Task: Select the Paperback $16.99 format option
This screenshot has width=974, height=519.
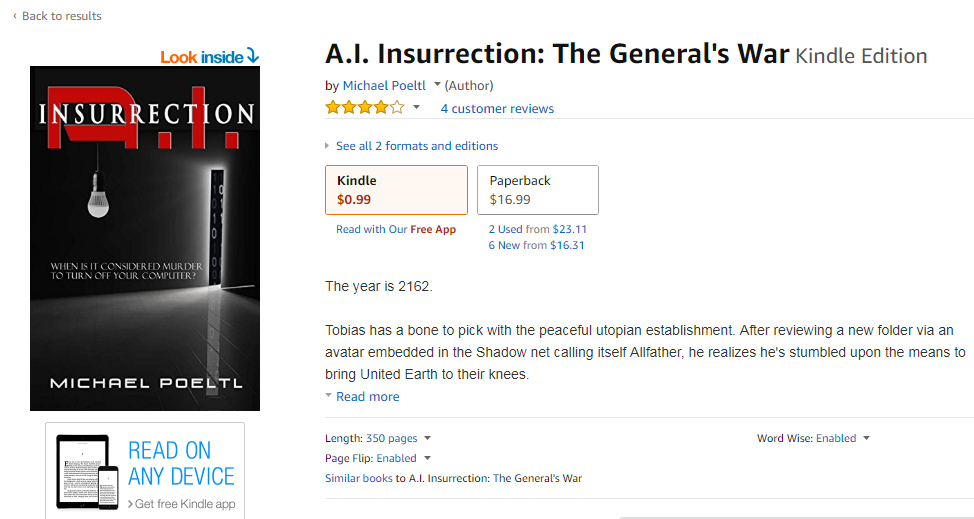Action: point(537,190)
